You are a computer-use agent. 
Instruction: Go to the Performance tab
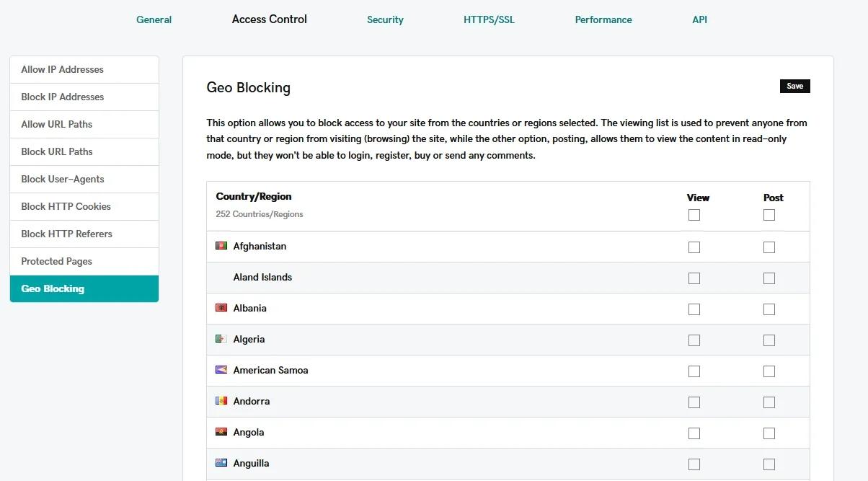tap(603, 19)
